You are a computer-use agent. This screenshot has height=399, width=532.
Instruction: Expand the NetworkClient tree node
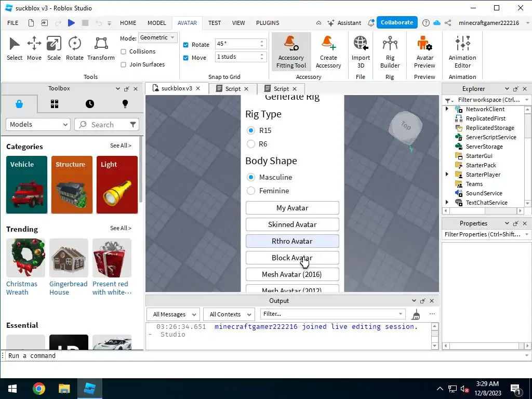[x=447, y=109]
